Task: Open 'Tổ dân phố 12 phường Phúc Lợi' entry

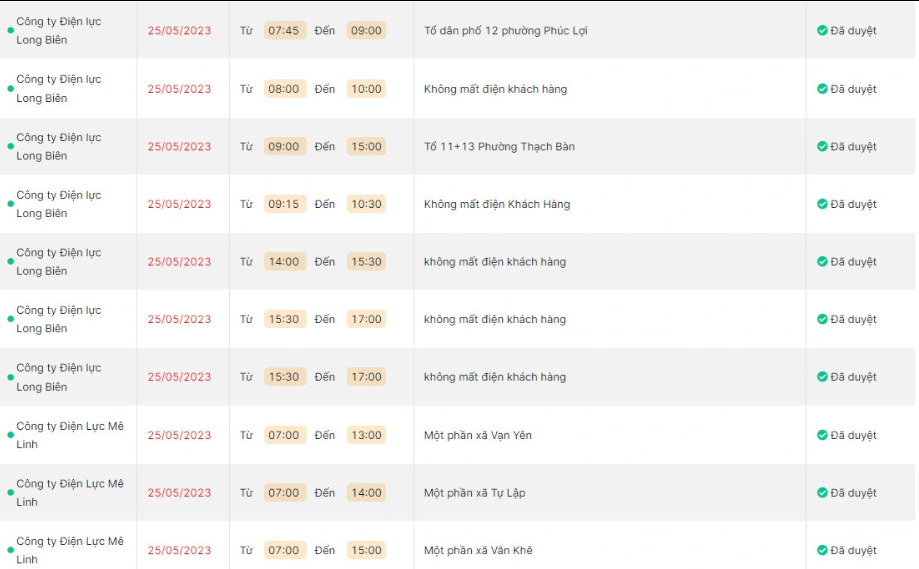Action: coord(505,31)
